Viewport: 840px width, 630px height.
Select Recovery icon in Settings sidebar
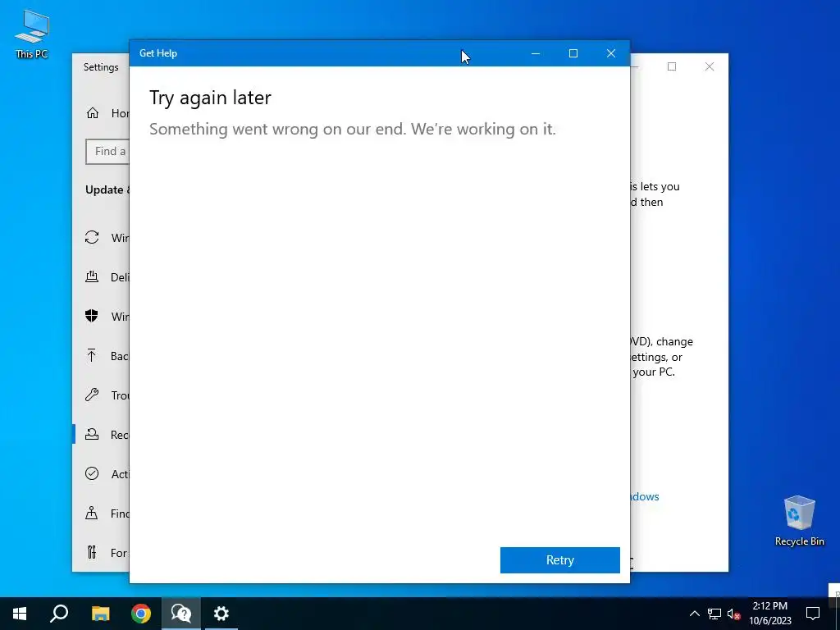click(92, 435)
